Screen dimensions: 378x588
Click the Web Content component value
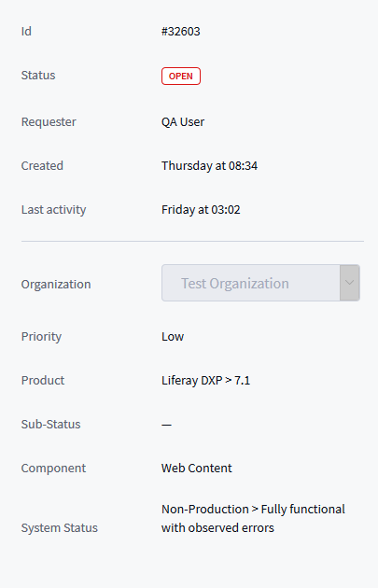tap(197, 468)
